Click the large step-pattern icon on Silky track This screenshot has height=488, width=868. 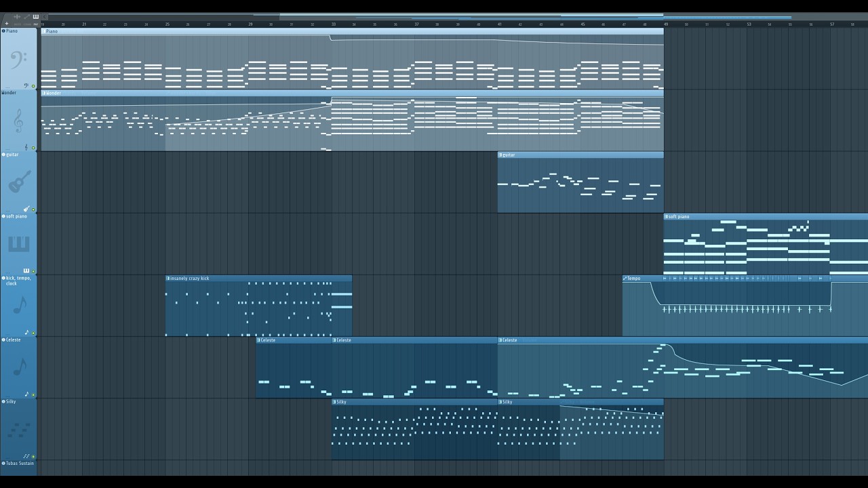[x=19, y=429]
